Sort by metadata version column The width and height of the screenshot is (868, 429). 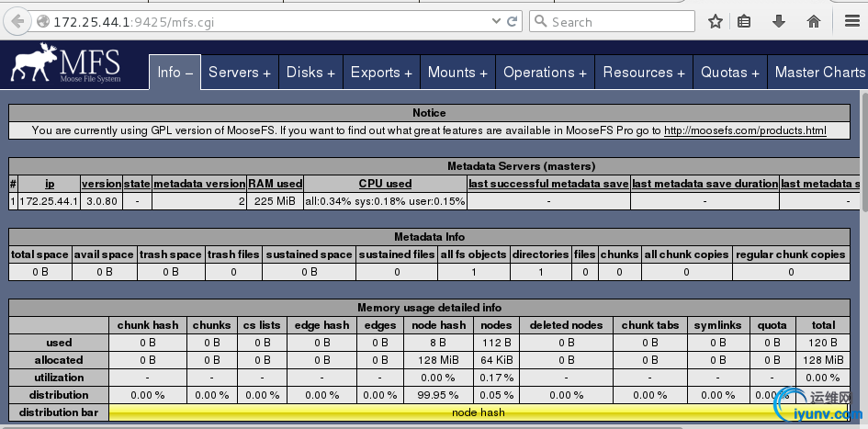click(198, 184)
